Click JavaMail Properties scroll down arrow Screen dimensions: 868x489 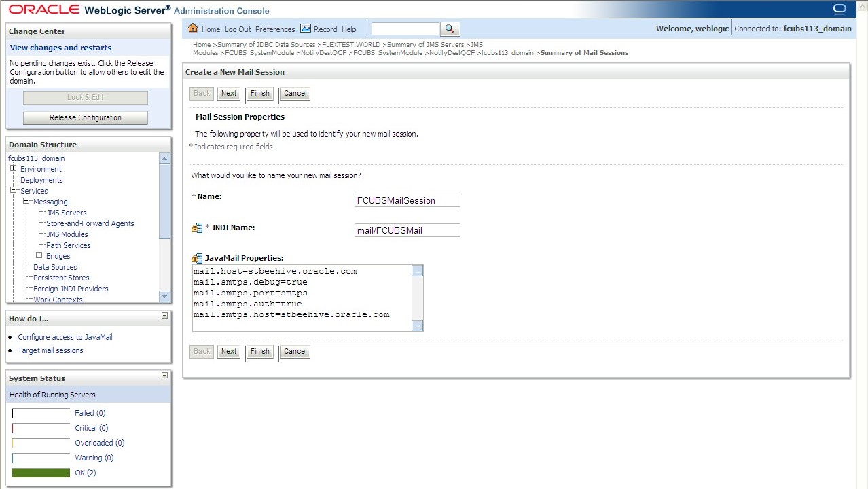pos(418,326)
